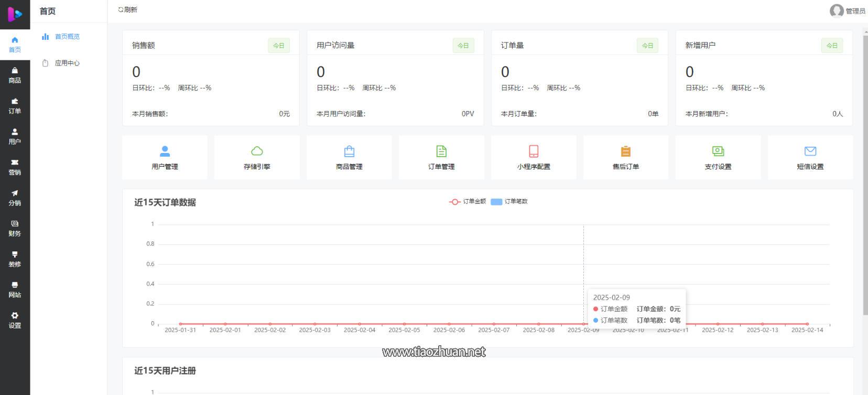Screen dimensions: 868x395
Task: Open the 小程序配置 phone icon
Action: [534, 151]
